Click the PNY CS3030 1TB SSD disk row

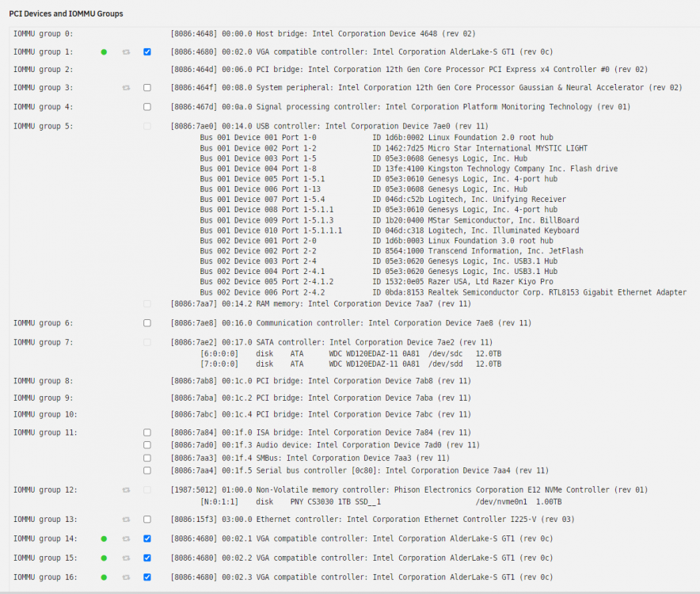click(x=381, y=502)
